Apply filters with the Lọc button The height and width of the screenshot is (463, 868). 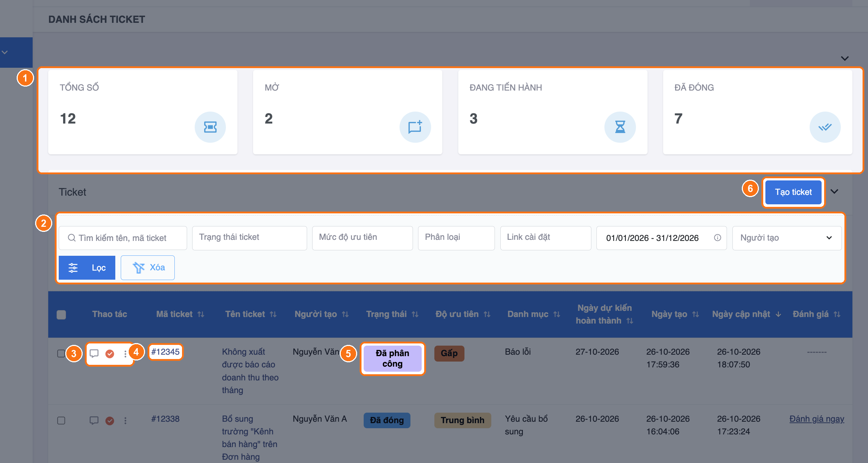[87, 268]
